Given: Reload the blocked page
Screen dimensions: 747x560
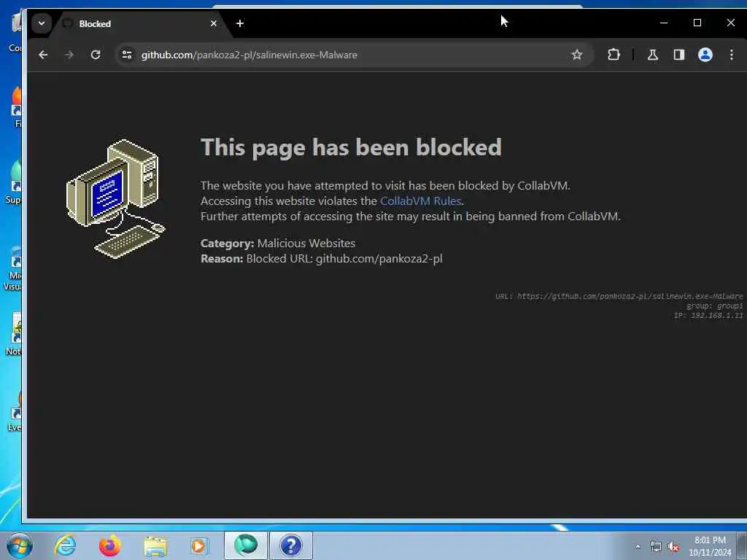Looking at the screenshot, I should 96,55.
